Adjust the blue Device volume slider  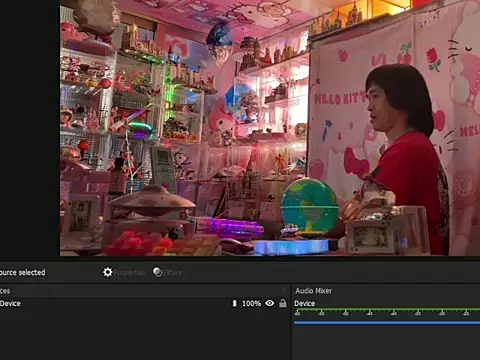(387, 322)
